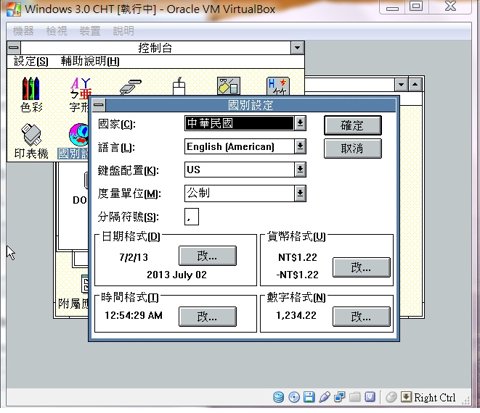Click the 控制台 window title bar
Viewport: 480px width, 413px height.
click(155, 48)
